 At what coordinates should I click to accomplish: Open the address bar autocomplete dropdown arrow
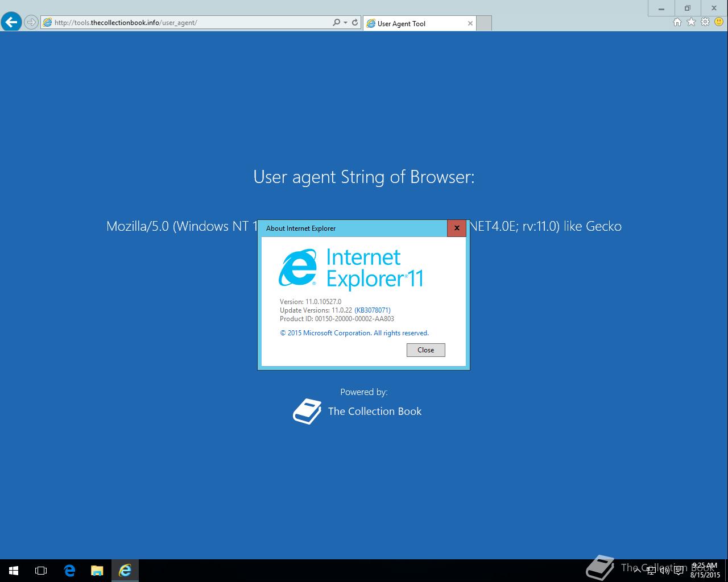(345, 23)
